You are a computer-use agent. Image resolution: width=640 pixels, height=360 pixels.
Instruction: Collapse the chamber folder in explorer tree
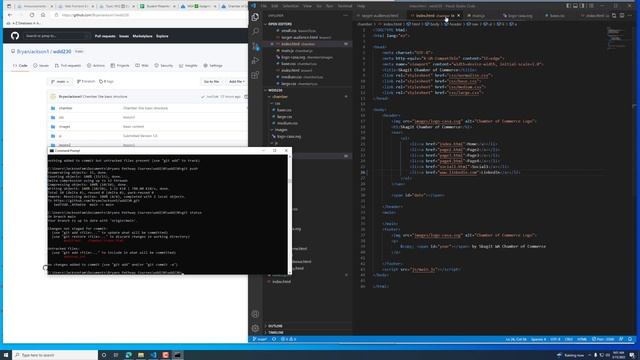click(x=280, y=97)
